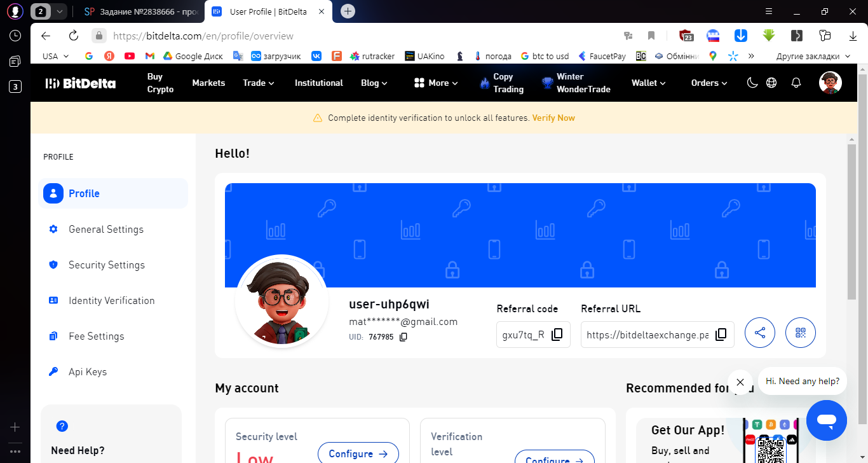This screenshot has height=463, width=868.
Task: Show more bookmarks chevron
Action: pos(751,56)
